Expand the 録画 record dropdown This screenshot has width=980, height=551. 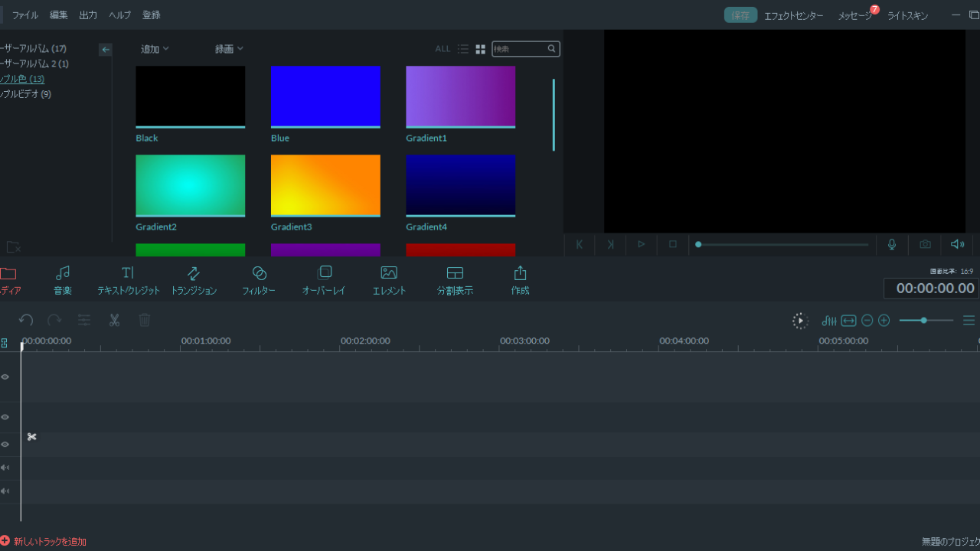click(229, 49)
